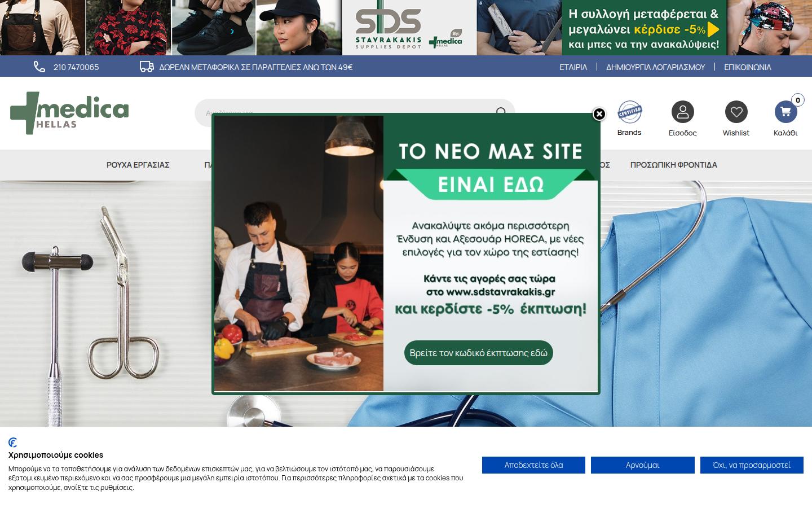Click the search magnifier icon
Viewport: 812px width, 508px height.
click(501, 112)
